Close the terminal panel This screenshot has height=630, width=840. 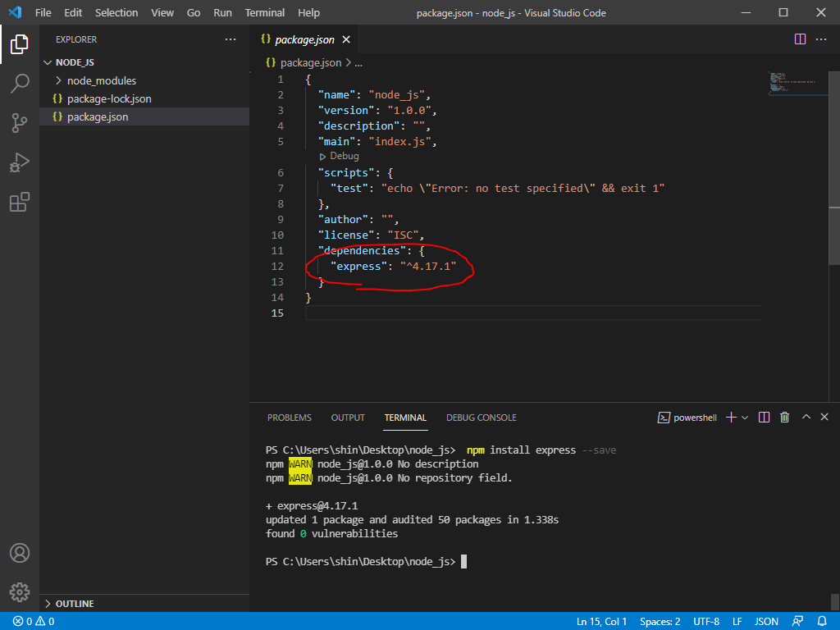point(824,417)
